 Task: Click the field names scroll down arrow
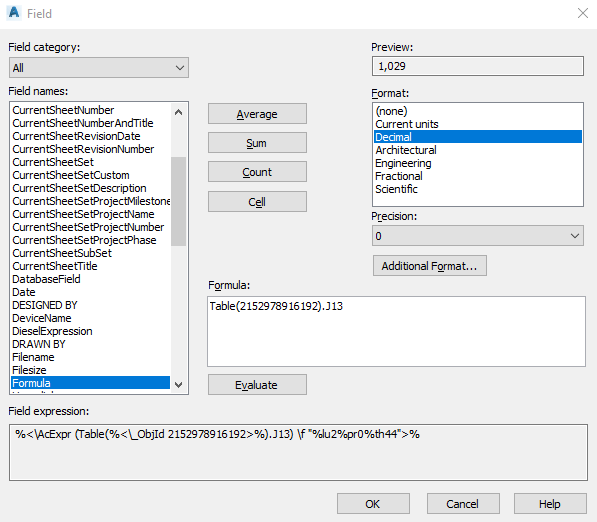(178, 385)
